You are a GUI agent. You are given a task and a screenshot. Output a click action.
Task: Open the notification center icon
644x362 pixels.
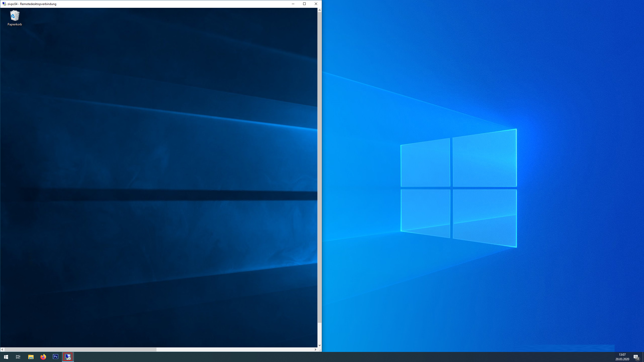[x=636, y=357]
